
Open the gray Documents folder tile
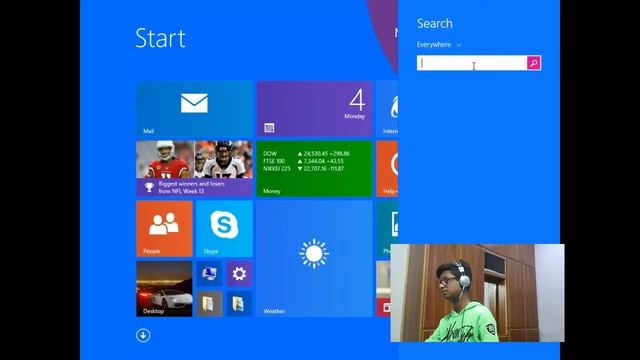coord(209,304)
